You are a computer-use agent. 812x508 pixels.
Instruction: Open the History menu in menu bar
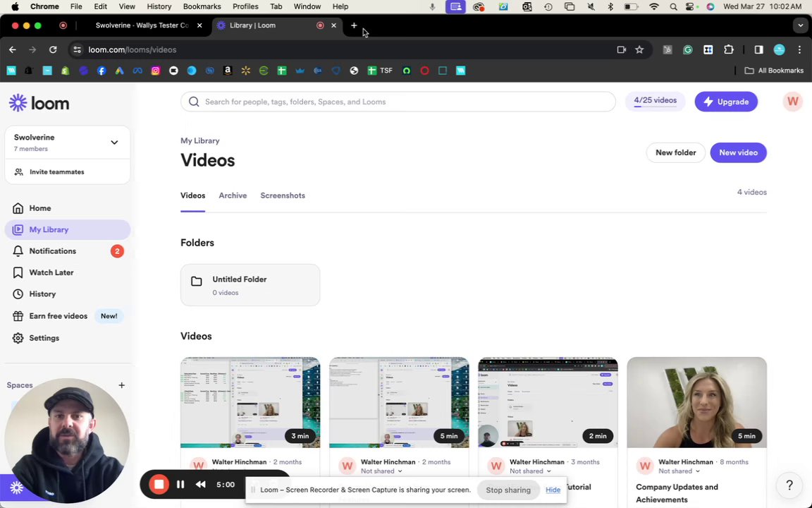click(159, 7)
